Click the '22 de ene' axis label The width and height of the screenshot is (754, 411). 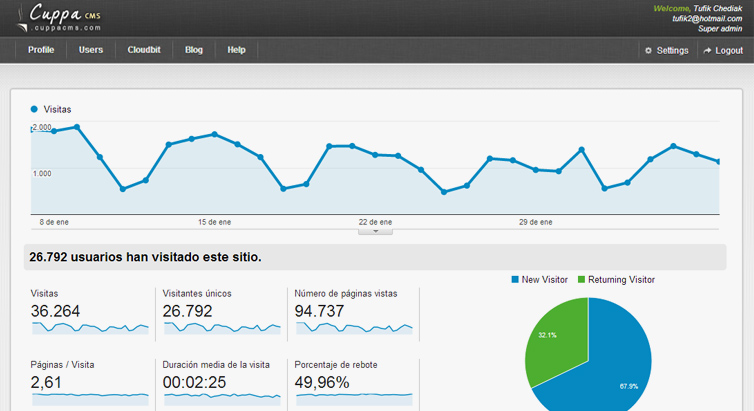tap(375, 222)
